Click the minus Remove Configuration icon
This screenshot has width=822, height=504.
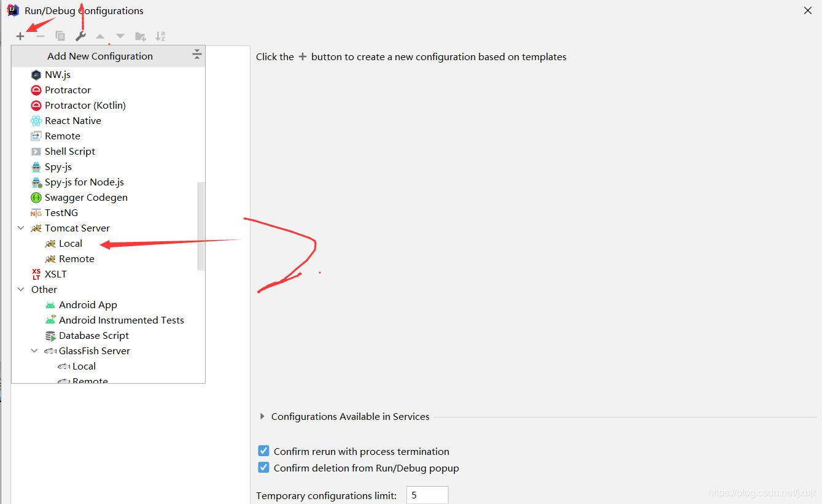[x=41, y=36]
